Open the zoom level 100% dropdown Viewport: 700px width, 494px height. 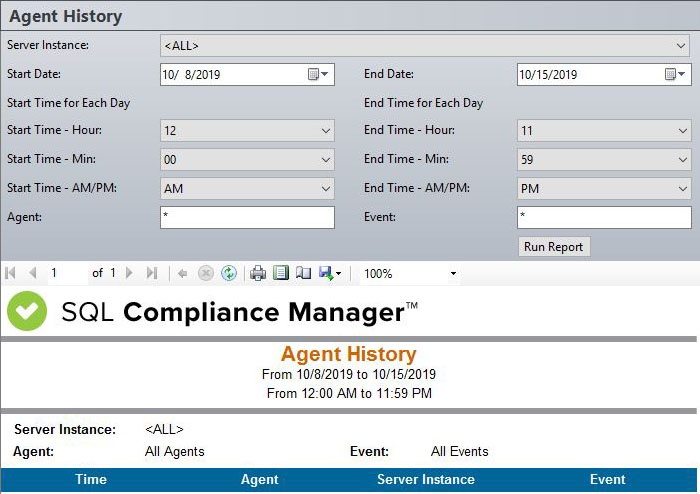tap(452, 273)
